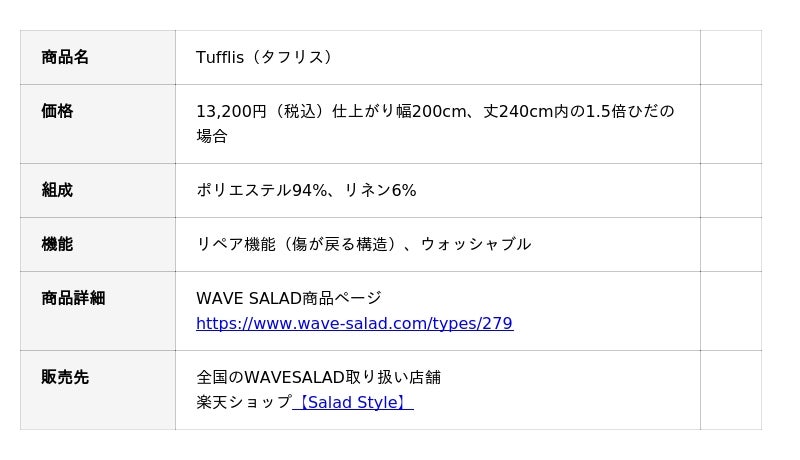Click the empty right cell in 販売先 row

pos(730,390)
